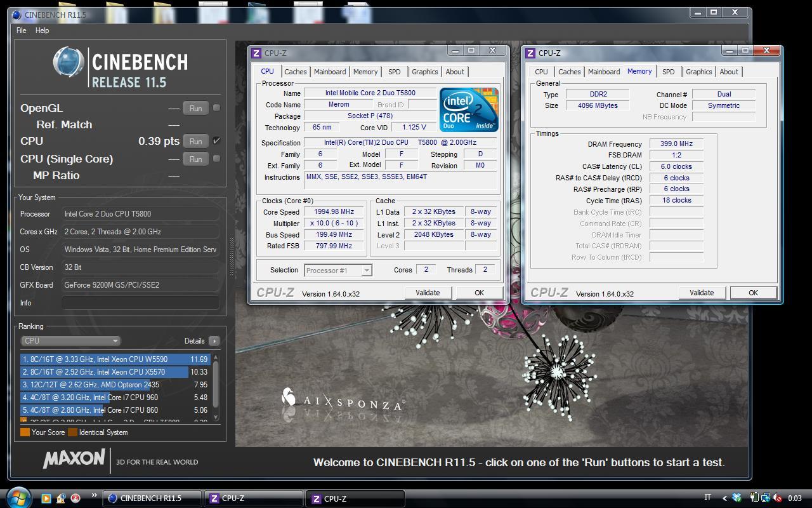
Task: Click the IT language indicator
Action: [707, 498]
